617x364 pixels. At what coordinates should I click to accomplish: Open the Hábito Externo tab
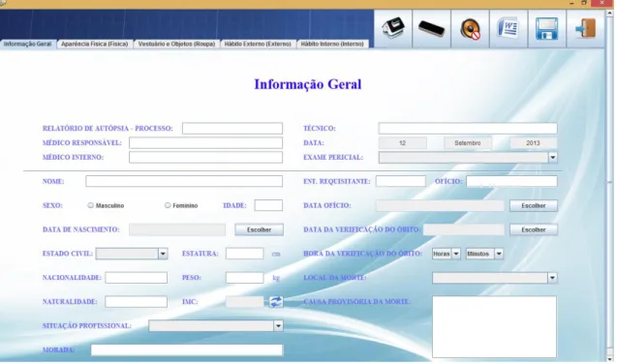(258, 44)
